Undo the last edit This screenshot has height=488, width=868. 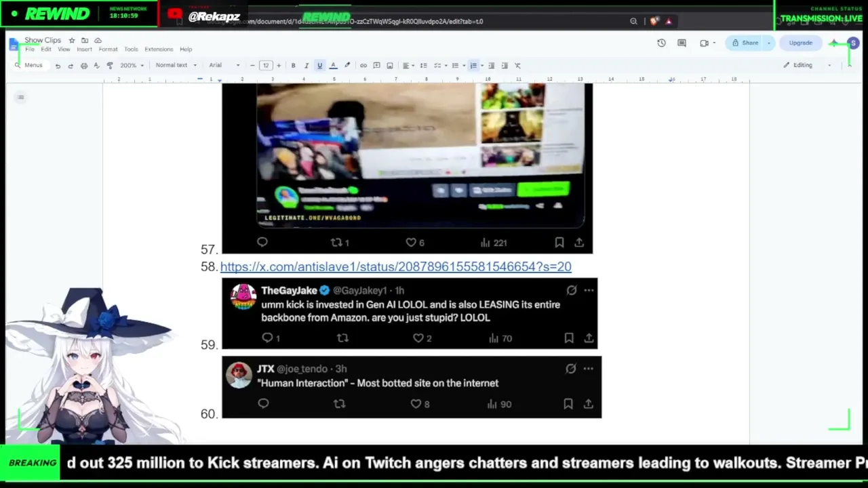(x=58, y=66)
